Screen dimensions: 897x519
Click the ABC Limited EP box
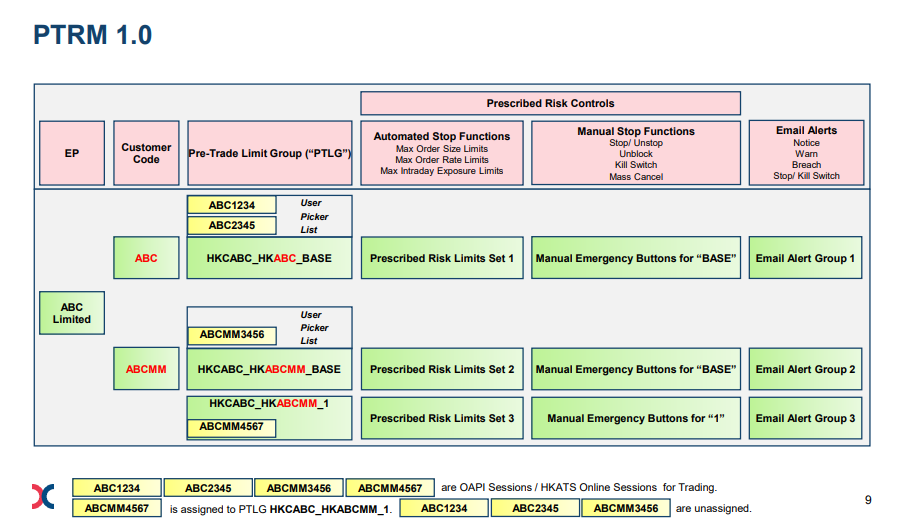(72, 313)
